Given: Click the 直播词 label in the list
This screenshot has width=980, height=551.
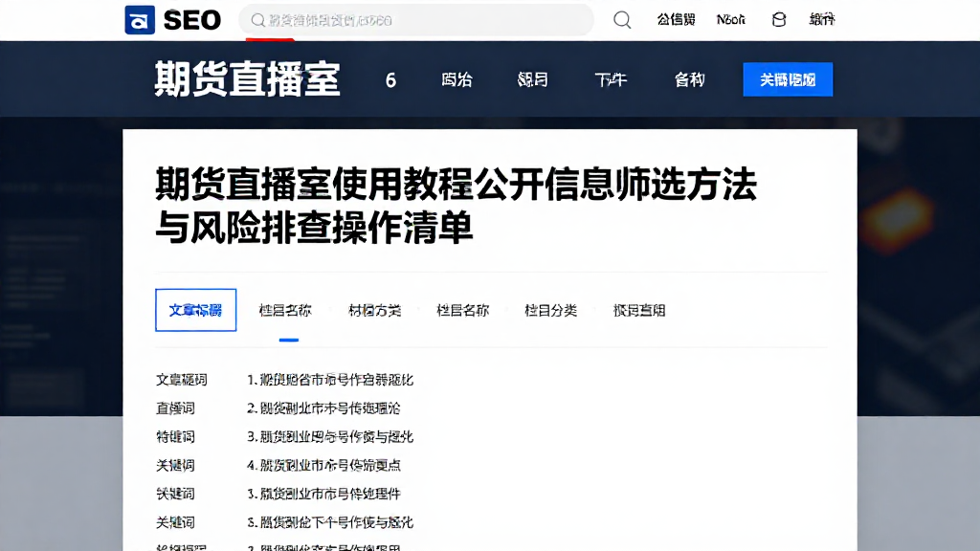Looking at the screenshot, I should tap(176, 408).
